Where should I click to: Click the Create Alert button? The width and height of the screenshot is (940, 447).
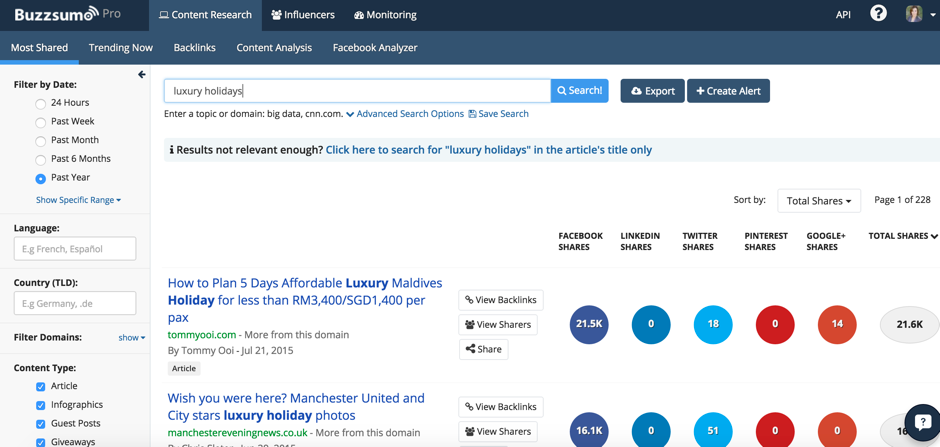pyautogui.click(x=728, y=91)
